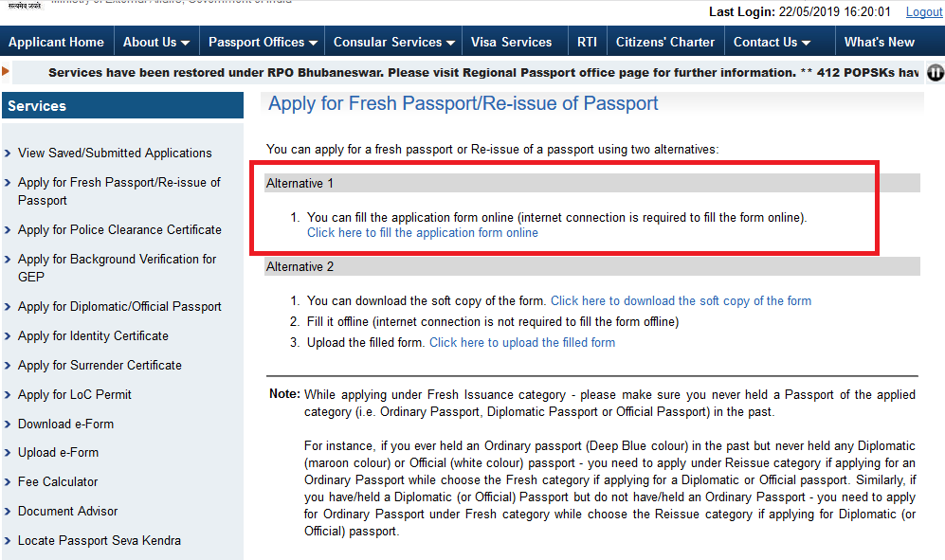Open the Visa Services menu item
Image resolution: width=945 pixels, height=560 pixels.
tap(511, 42)
